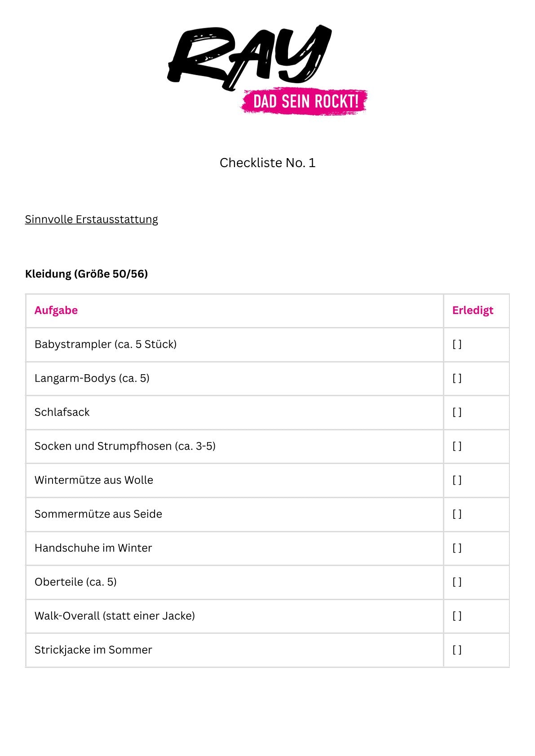This screenshot has height=756, width=535.
Task: Tick the Wintermütze aus Wolle checkbox
Action: (x=457, y=480)
